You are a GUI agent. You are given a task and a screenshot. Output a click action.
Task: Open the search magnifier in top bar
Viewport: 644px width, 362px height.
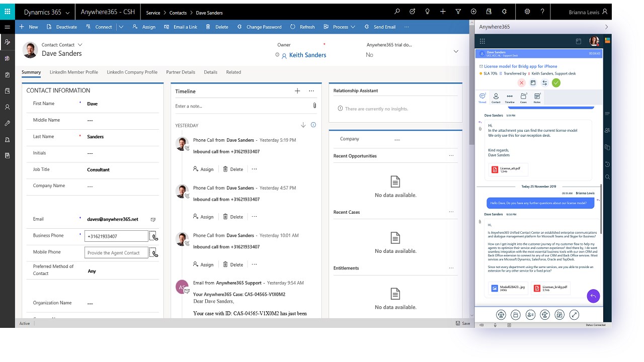click(397, 12)
